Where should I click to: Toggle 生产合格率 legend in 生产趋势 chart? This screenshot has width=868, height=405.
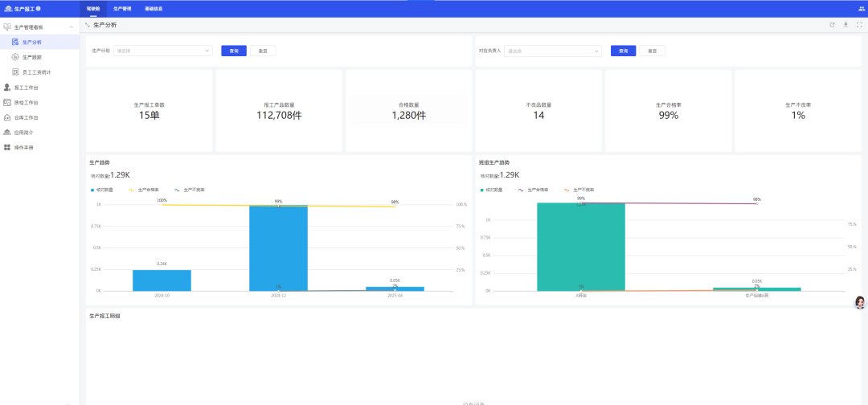click(144, 190)
